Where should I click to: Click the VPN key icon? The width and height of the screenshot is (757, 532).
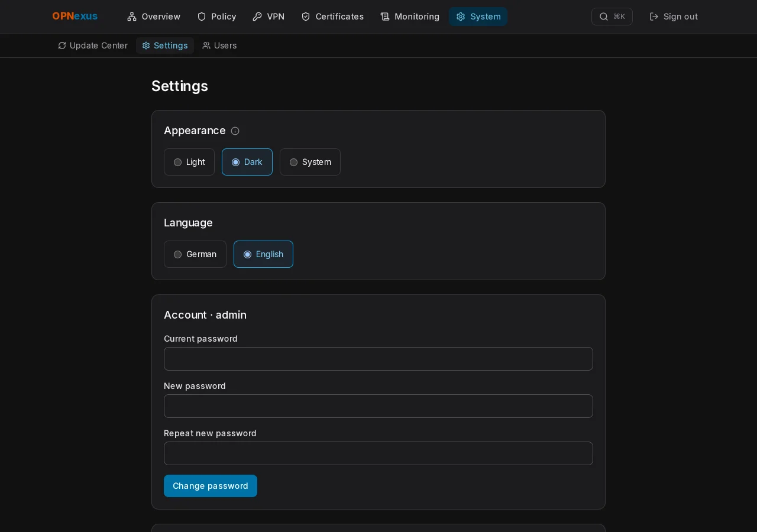[x=257, y=17]
